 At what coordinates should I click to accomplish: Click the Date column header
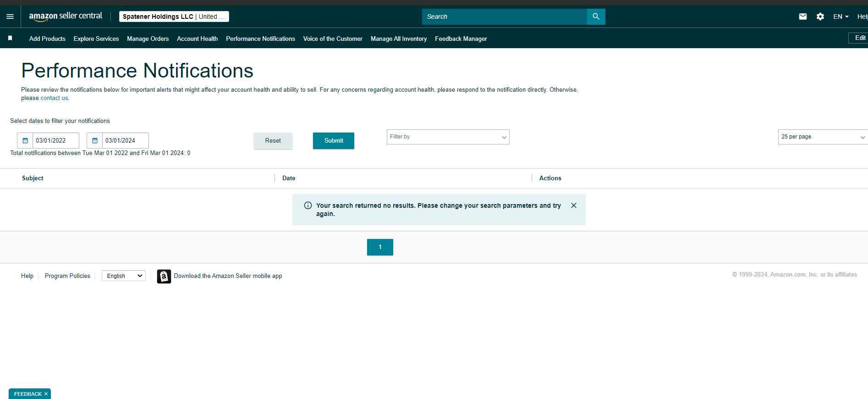tap(289, 178)
